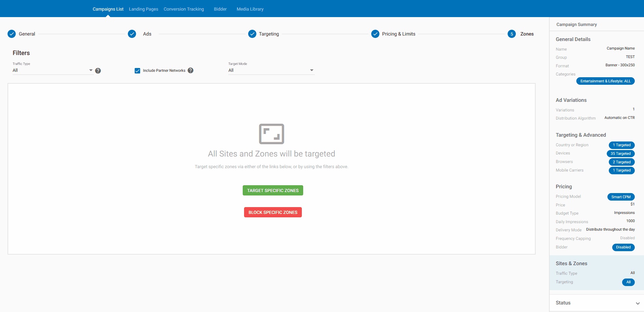This screenshot has height=312, width=644.
Task: Click the Ads step checkmark icon
Action: tap(132, 34)
